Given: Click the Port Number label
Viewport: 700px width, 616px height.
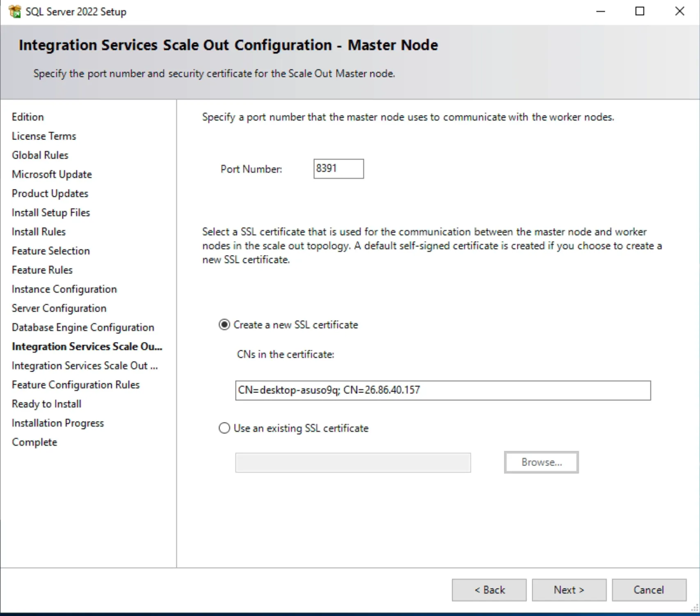Looking at the screenshot, I should pos(251,169).
